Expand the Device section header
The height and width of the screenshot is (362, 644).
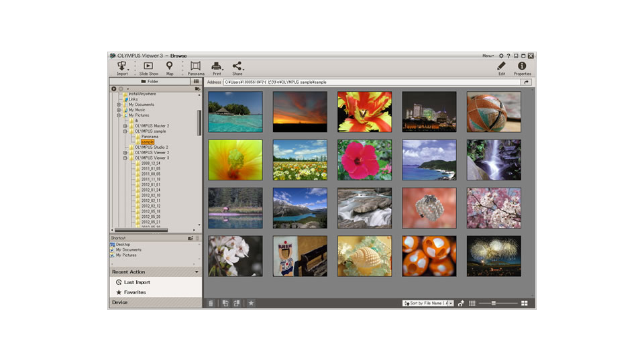[155, 302]
